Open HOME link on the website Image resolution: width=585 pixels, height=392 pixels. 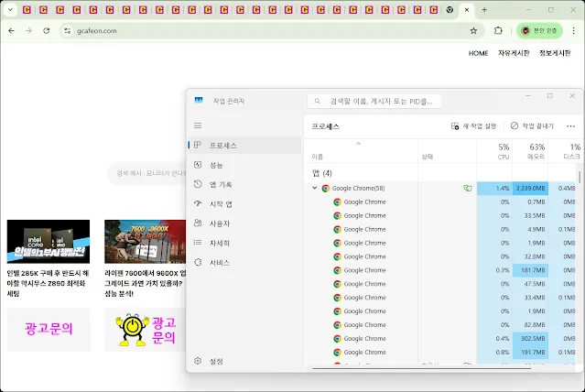478,53
